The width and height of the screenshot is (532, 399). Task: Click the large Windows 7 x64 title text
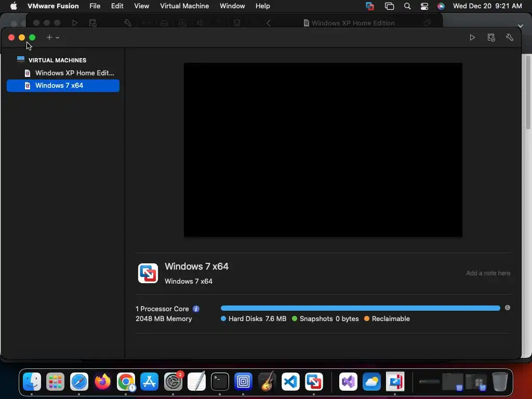point(196,267)
